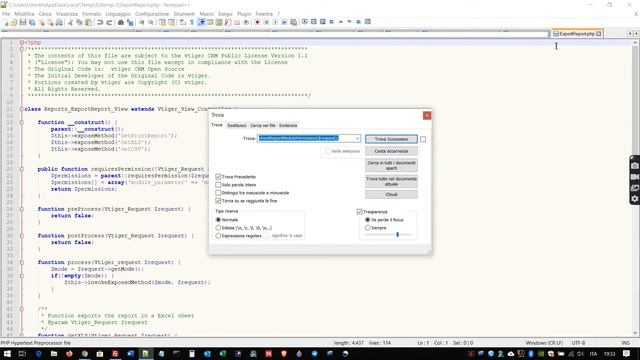
Task: Click the Zoom Out toolbar icon
Action: (151, 22)
